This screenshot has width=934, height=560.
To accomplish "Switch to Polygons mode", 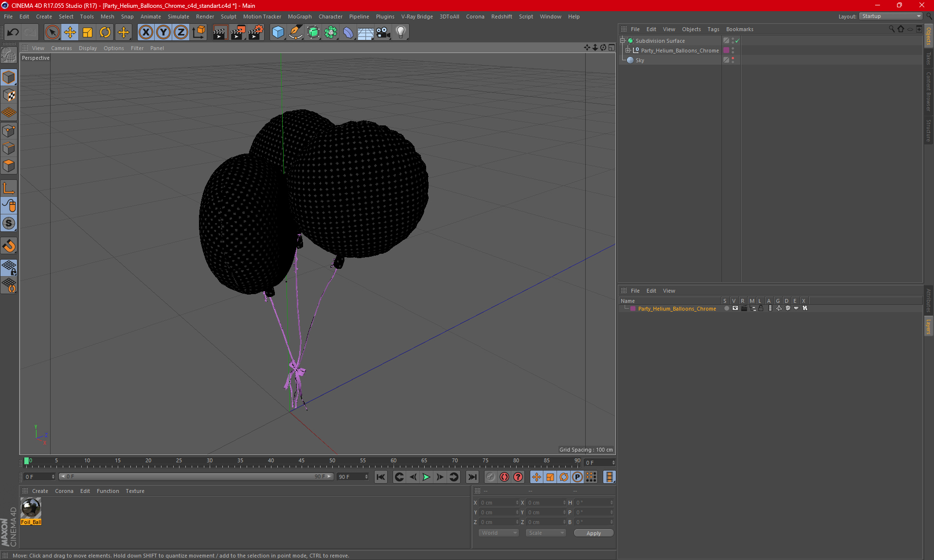I will [x=9, y=166].
